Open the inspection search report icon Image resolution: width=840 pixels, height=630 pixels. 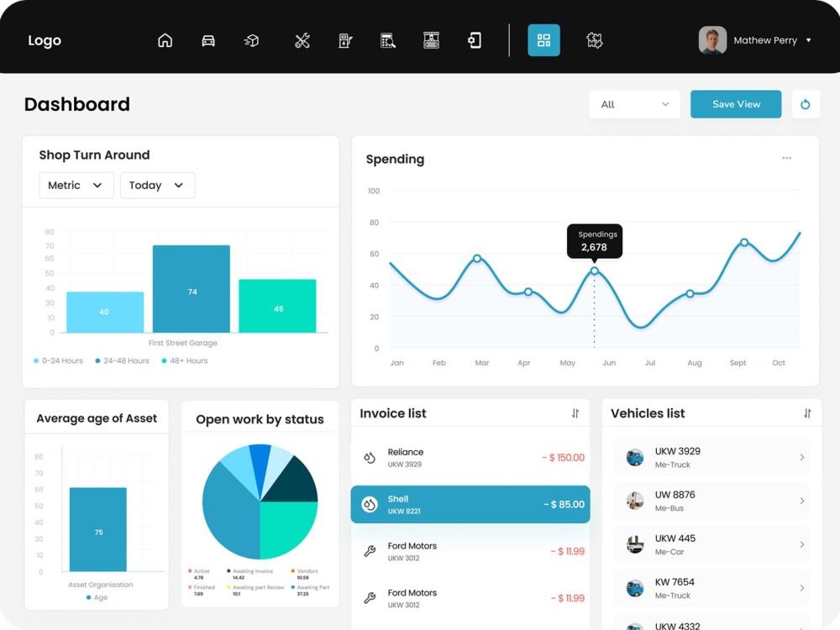388,40
